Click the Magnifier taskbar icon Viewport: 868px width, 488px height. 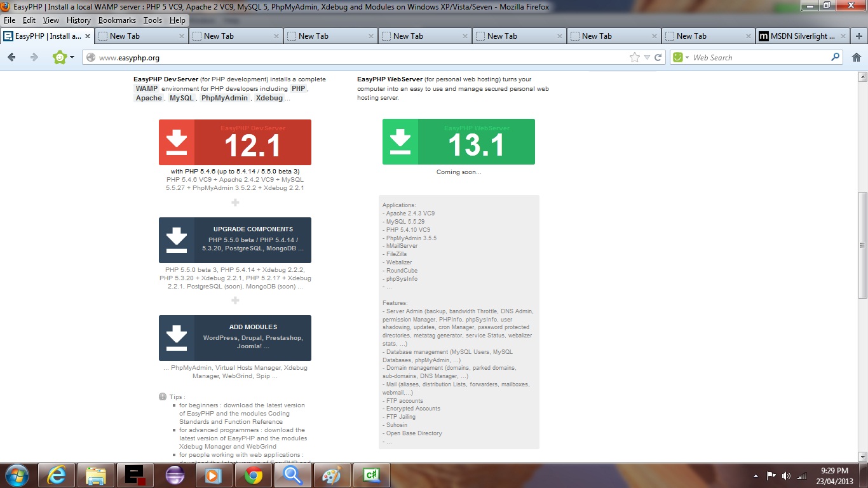pyautogui.click(x=293, y=475)
